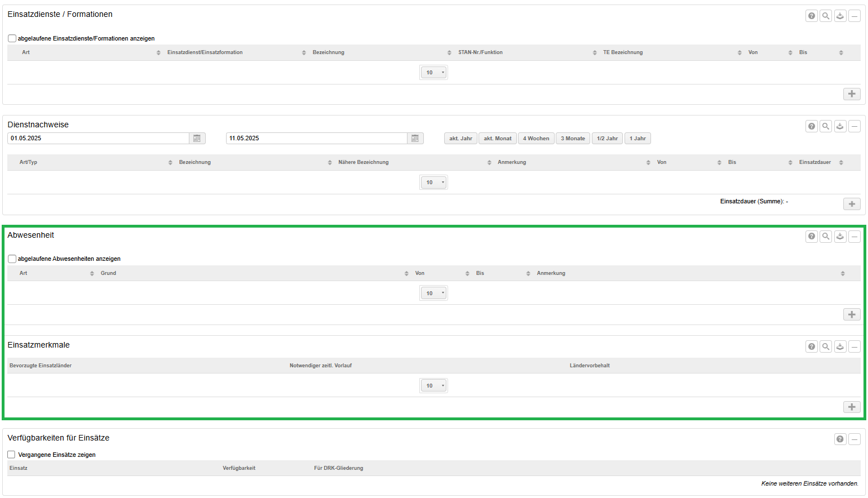Open calendar picker for end date 11.05.2025
The width and height of the screenshot is (868, 498).
[415, 139]
